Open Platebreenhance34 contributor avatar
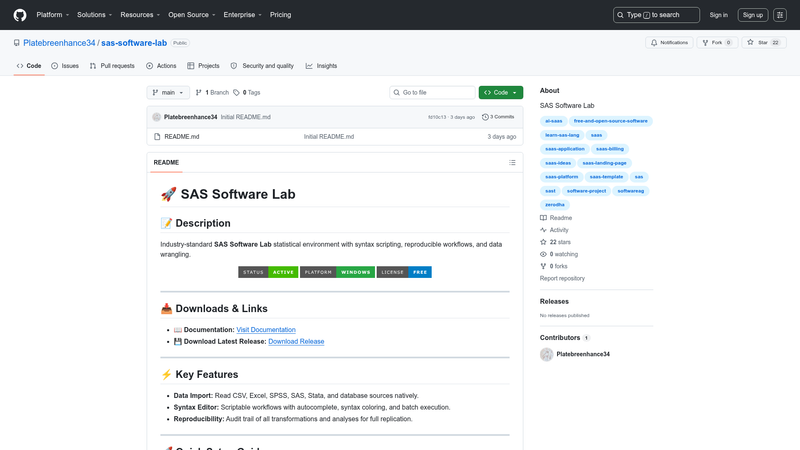The width and height of the screenshot is (800, 450). tap(546, 354)
